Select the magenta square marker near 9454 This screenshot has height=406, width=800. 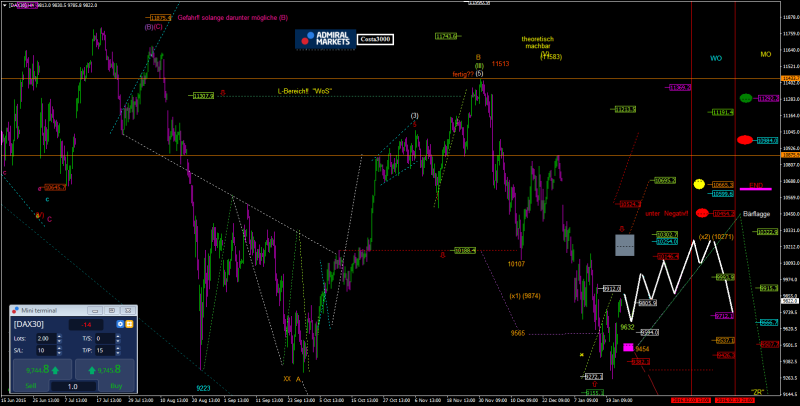click(628, 347)
